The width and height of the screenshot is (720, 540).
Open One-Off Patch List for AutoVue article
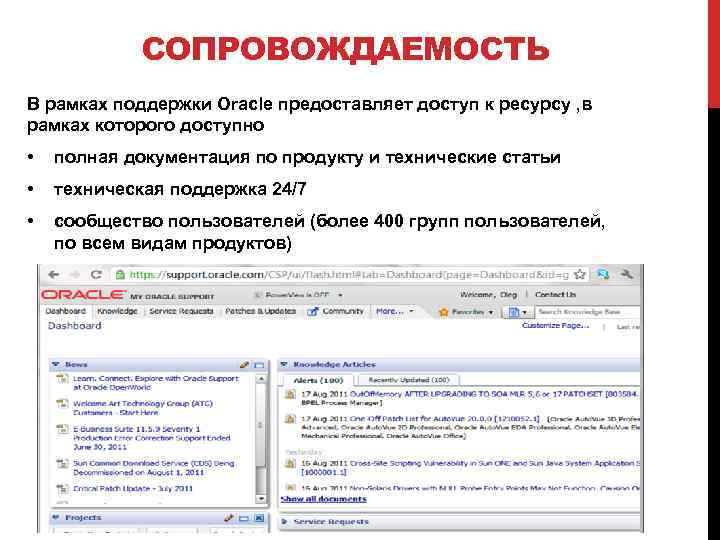coord(444,419)
